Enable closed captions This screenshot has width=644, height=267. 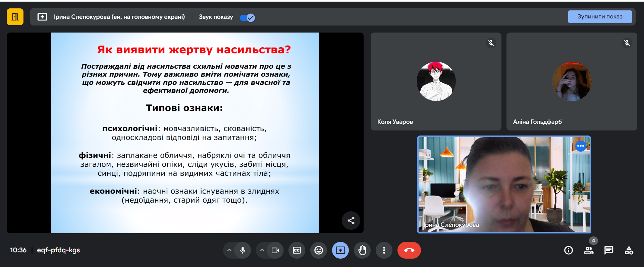[297, 250]
